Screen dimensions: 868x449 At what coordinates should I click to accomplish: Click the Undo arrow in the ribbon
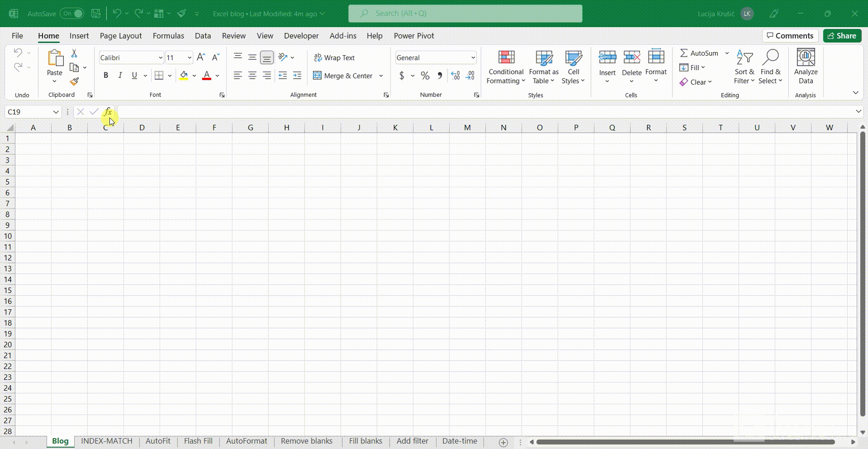pos(18,53)
